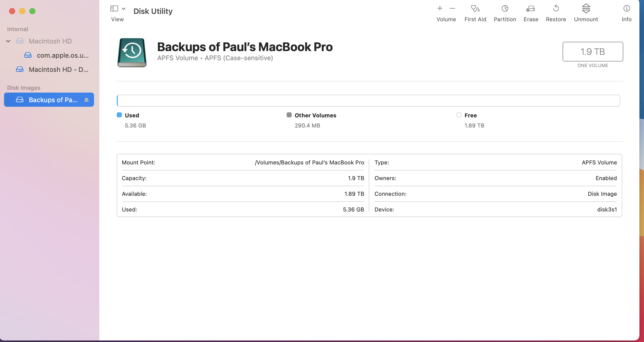
Task: Collapse the Macintosh HD tree
Action: [8, 41]
